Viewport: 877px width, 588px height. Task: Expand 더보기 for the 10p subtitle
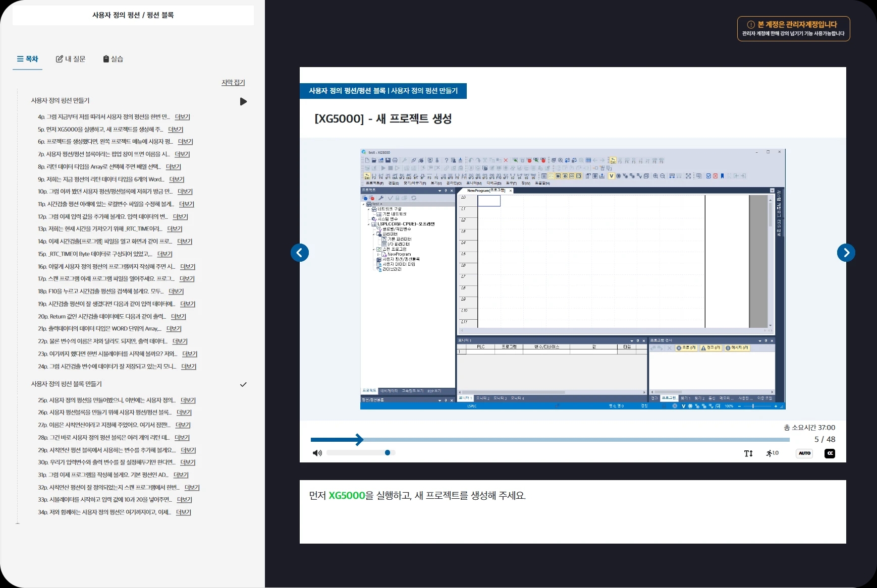pyautogui.click(x=185, y=192)
